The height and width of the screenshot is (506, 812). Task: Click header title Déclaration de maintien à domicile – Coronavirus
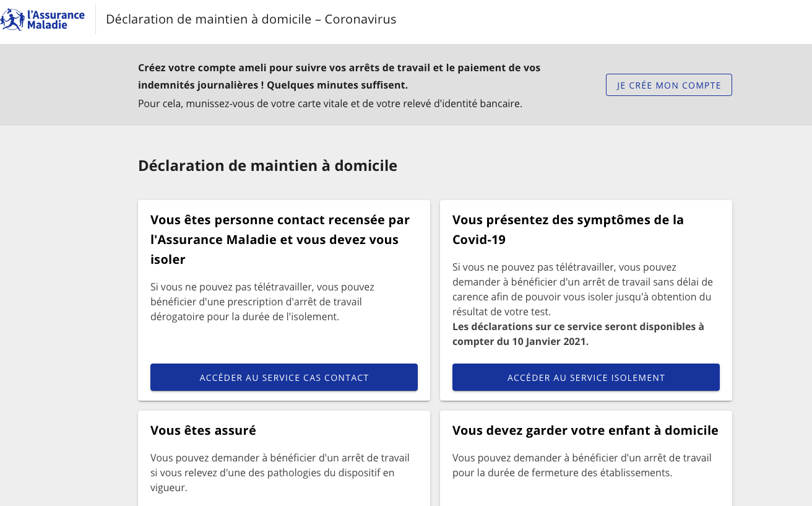click(x=251, y=19)
